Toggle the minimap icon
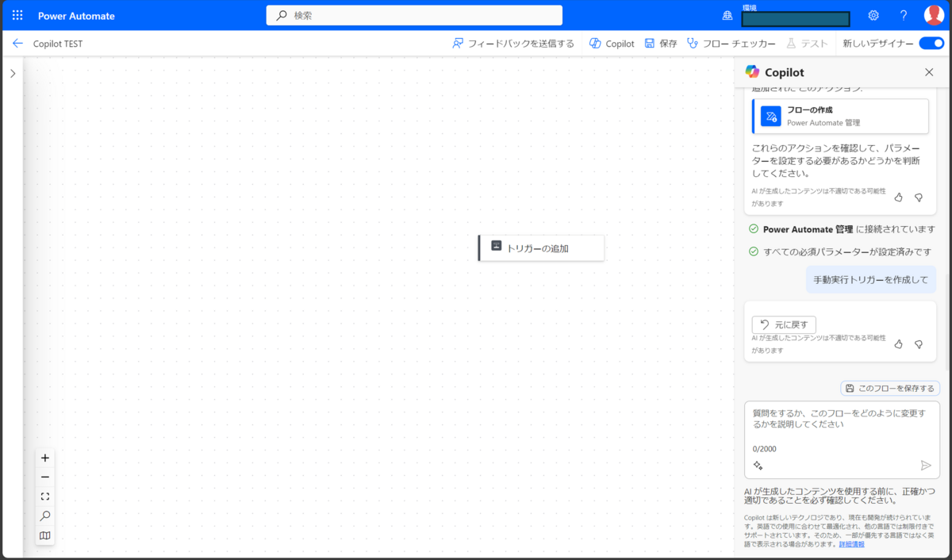The width and height of the screenshot is (952, 560). coord(45,536)
